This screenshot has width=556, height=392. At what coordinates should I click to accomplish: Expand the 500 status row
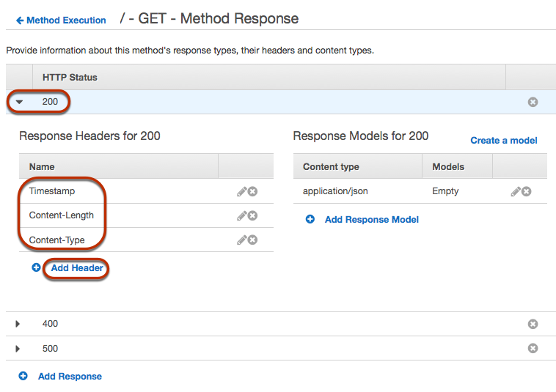tap(18, 349)
